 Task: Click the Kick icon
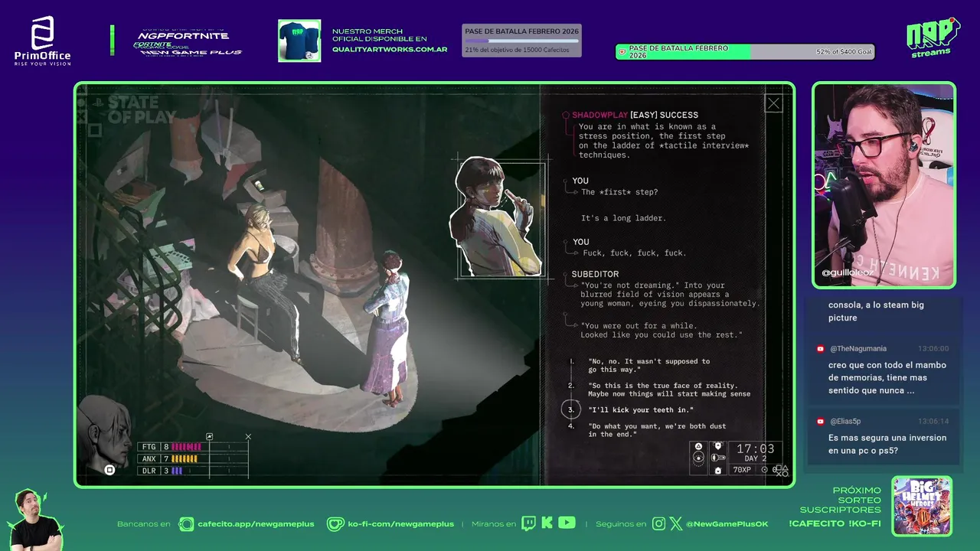(x=547, y=523)
